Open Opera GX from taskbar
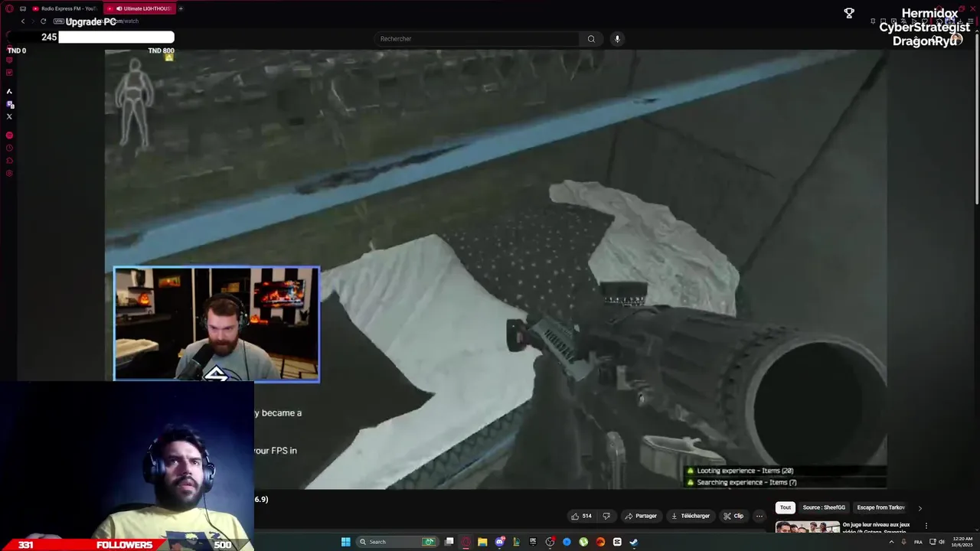Screen dimensions: 980x551 (x=465, y=542)
